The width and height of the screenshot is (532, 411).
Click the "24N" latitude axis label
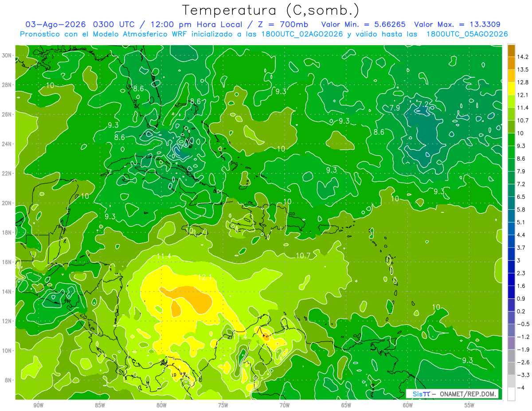click(x=8, y=144)
